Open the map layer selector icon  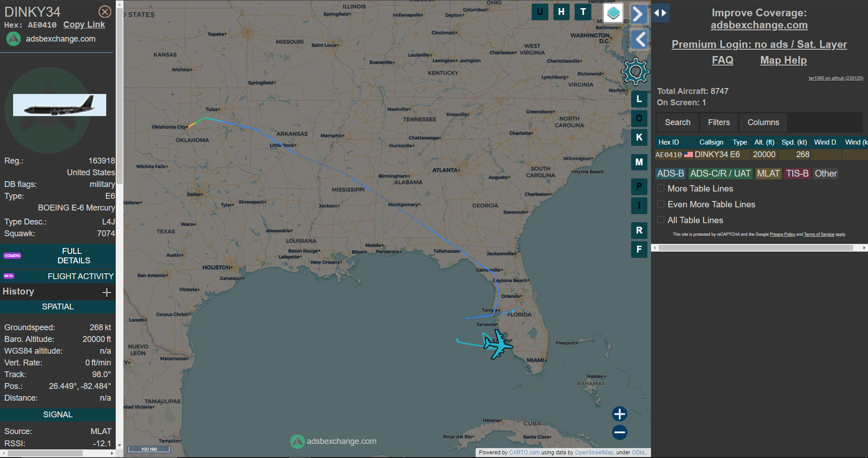[x=613, y=13]
